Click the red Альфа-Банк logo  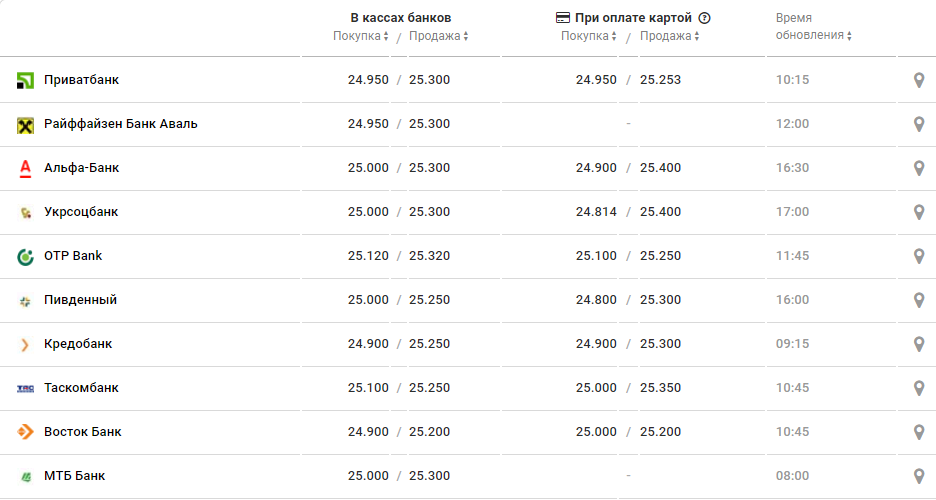pyautogui.click(x=26, y=168)
